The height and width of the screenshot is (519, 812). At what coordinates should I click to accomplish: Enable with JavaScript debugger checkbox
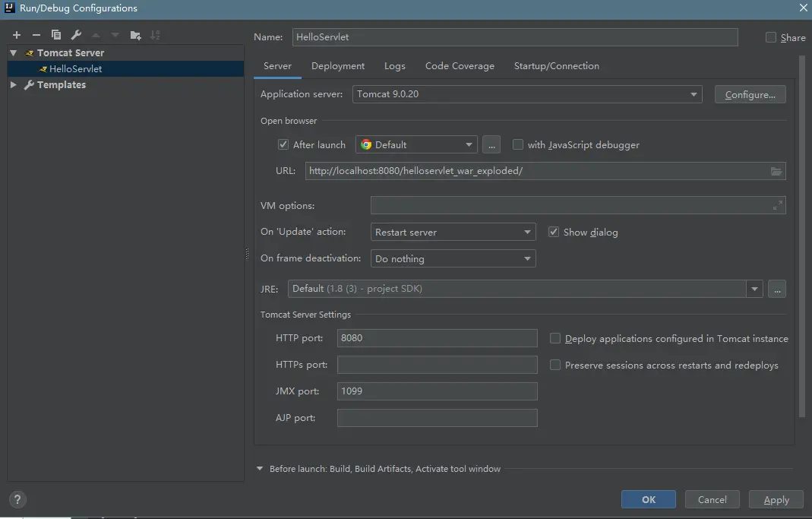[518, 144]
